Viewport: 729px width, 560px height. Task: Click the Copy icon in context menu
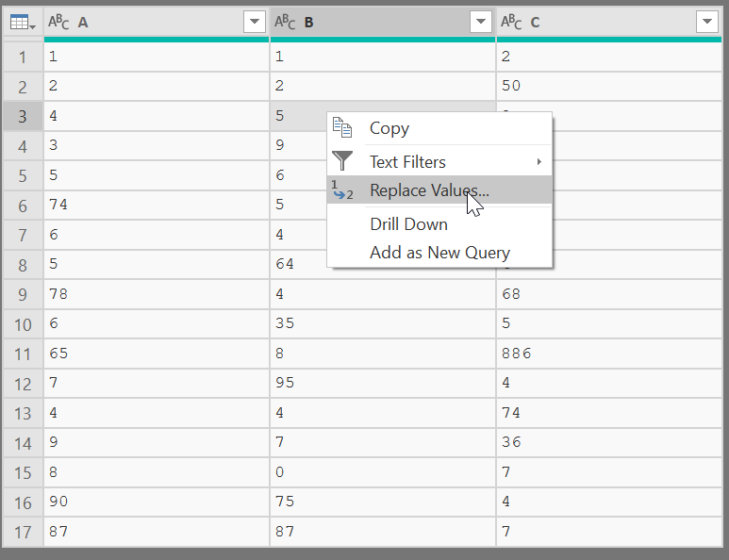(x=342, y=128)
